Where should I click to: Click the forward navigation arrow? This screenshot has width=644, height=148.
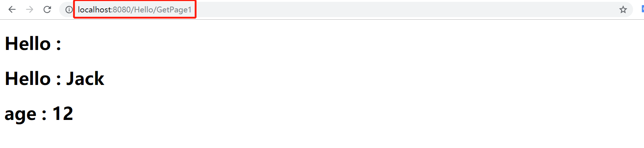(30, 9)
